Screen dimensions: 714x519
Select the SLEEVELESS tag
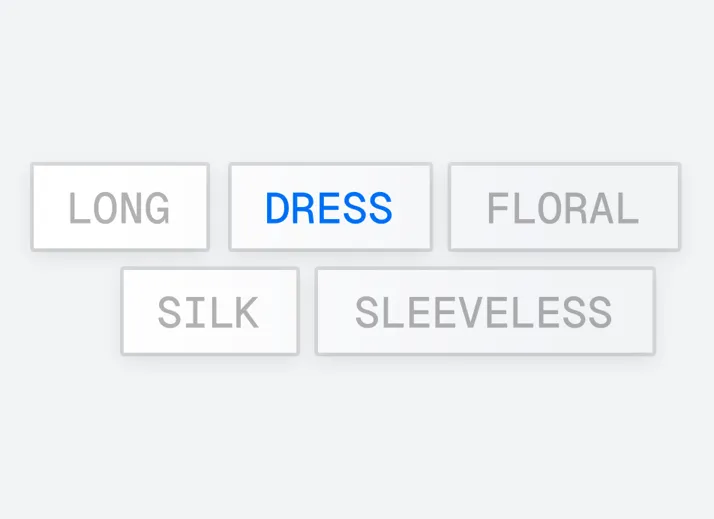(x=485, y=311)
